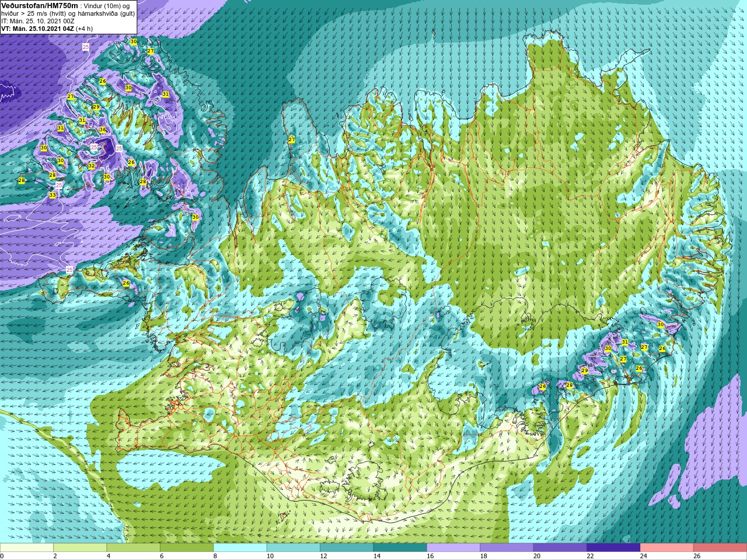
Task: Click the salmon swatch above 26 m/s
Action: pyautogui.click(x=720, y=547)
